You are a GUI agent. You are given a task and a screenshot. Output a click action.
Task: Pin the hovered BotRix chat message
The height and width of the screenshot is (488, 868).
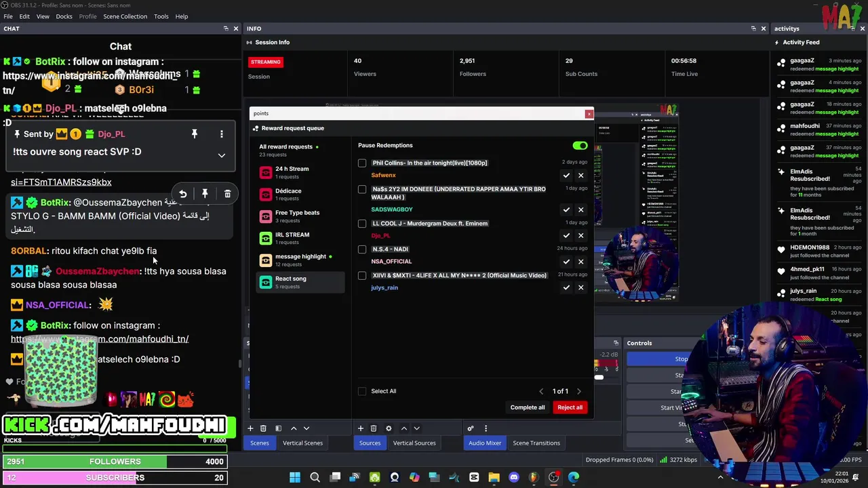pyautogui.click(x=205, y=195)
